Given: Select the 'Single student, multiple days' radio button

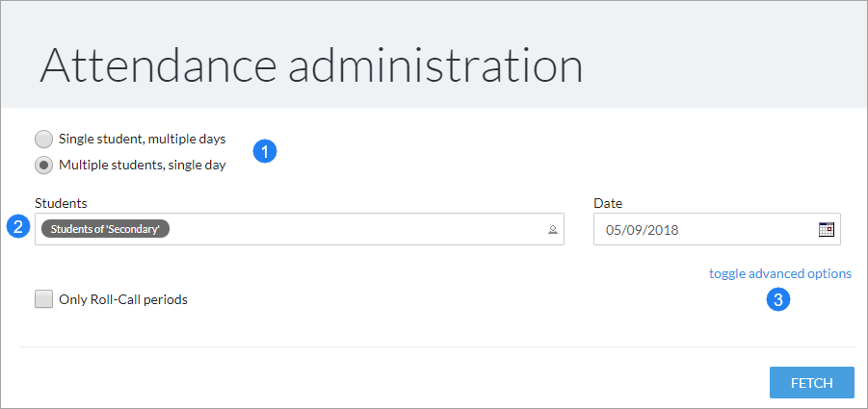Looking at the screenshot, I should [x=43, y=140].
